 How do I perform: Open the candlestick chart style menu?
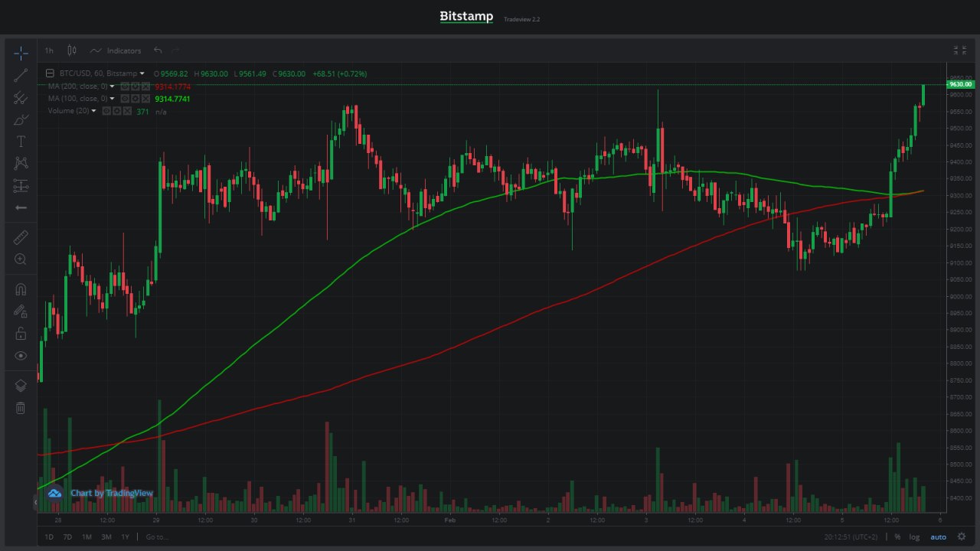(72, 51)
